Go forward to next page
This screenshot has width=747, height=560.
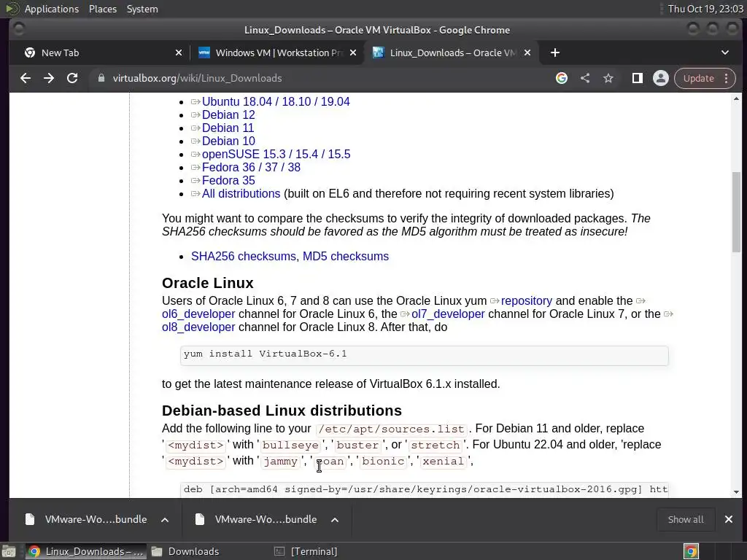(49, 78)
